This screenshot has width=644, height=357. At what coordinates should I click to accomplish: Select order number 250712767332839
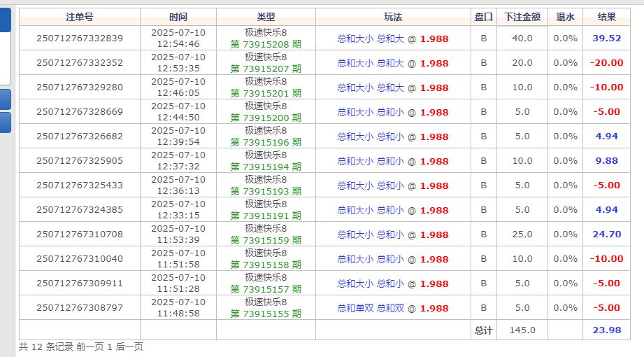tap(79, 38)
